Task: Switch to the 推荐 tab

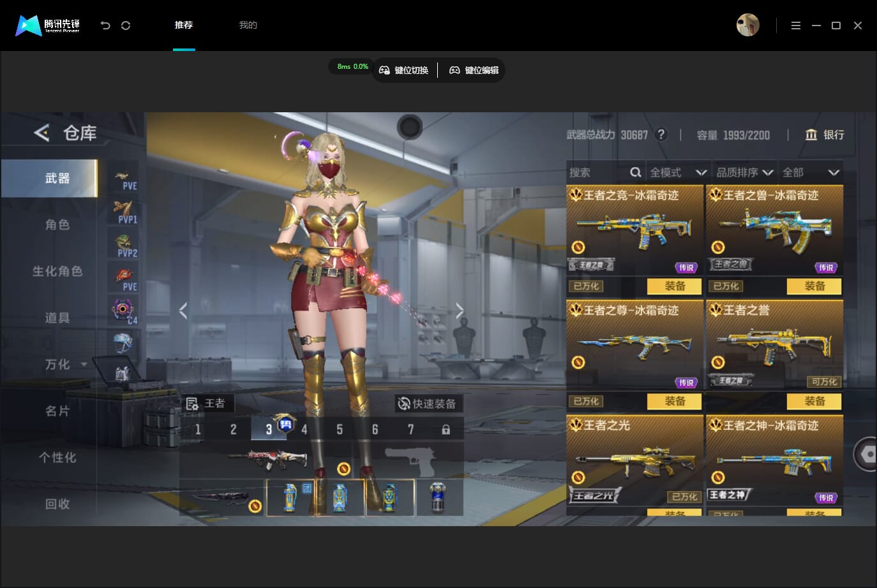Action: [184, 26]
